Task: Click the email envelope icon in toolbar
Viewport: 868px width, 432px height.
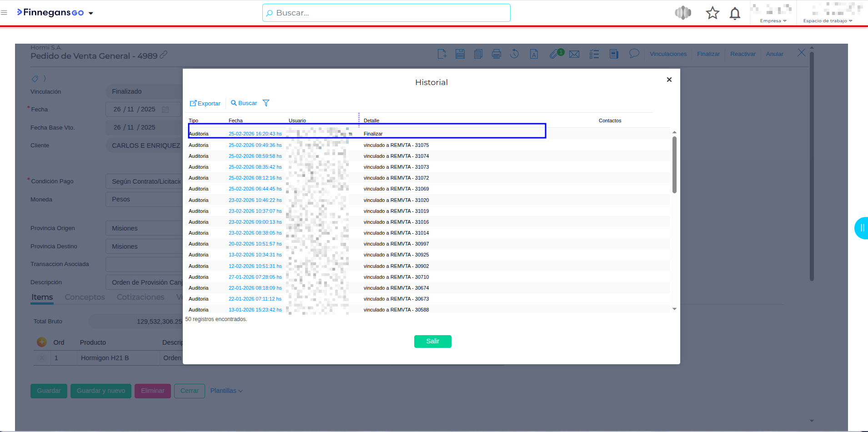Action: tap(574, 54)
